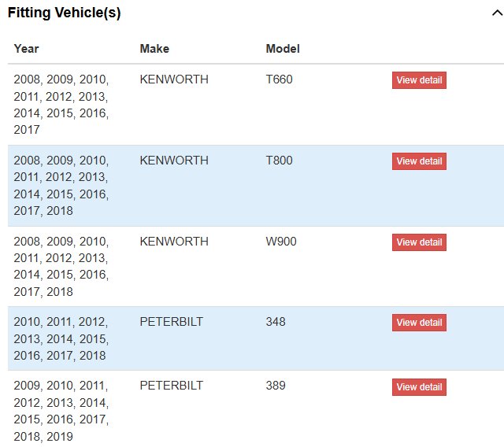View detail for Peterbilt 348
Viewport: 504px width, 447px height.
pyautogui.click(x=419, y=323)
